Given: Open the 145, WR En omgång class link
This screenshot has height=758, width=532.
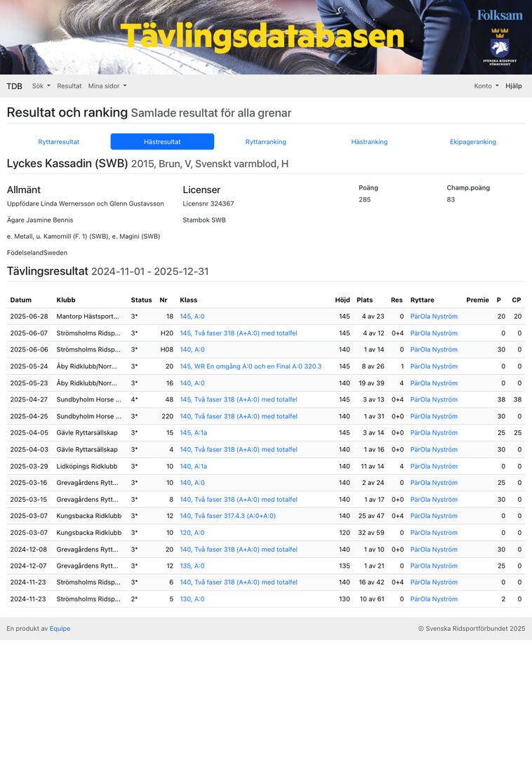Looking at the screenshot, I should tap(250, 366).
